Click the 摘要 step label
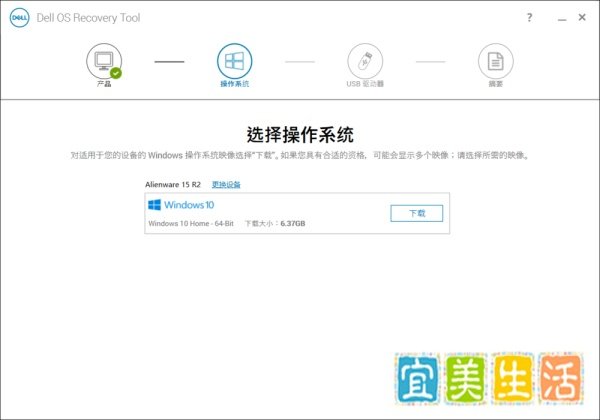Viewport: 600px width, 420px height. 496,84
